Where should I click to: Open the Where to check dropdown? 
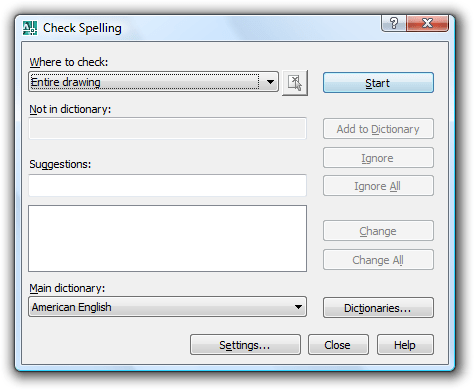pyautogui.click(x=154, y=82)
